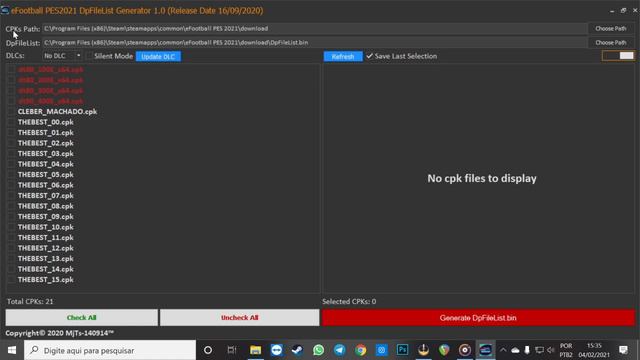
Task: Open the network tray icon
Action: pos(539,350)
